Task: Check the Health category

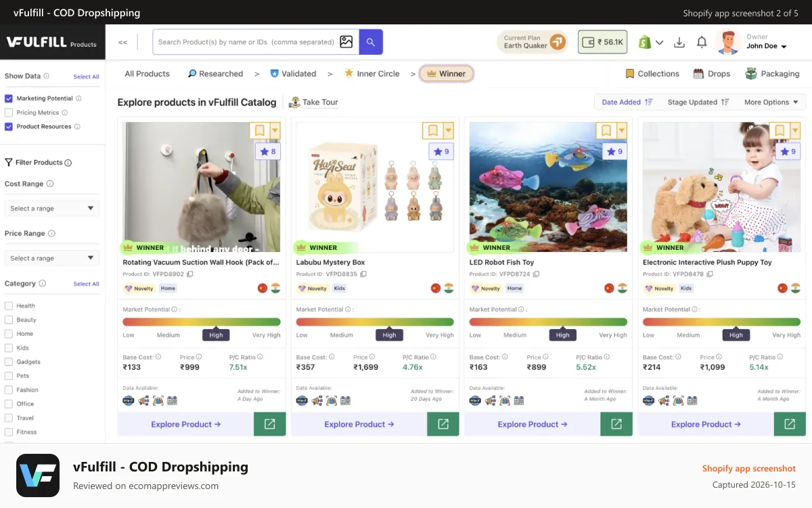Action: (x=9, y=305)
